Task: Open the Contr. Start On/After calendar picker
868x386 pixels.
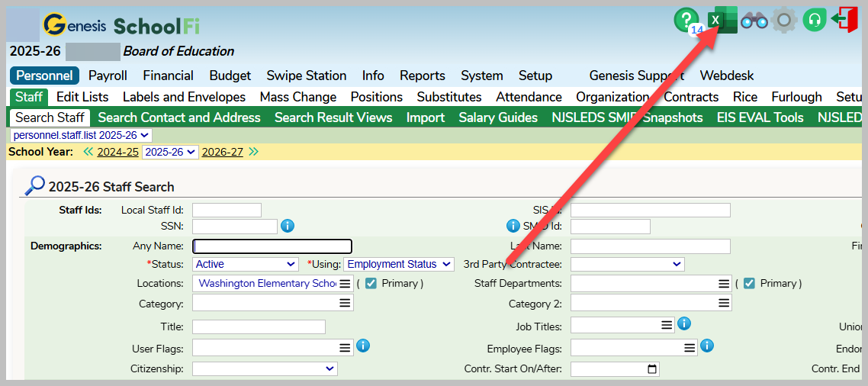Action: pyautogui.click(x=652, y=368)
